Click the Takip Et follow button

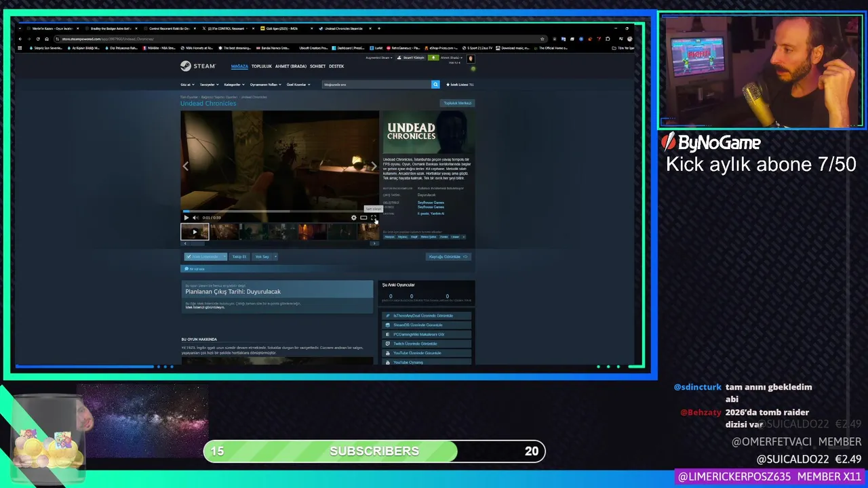[239, 257]
